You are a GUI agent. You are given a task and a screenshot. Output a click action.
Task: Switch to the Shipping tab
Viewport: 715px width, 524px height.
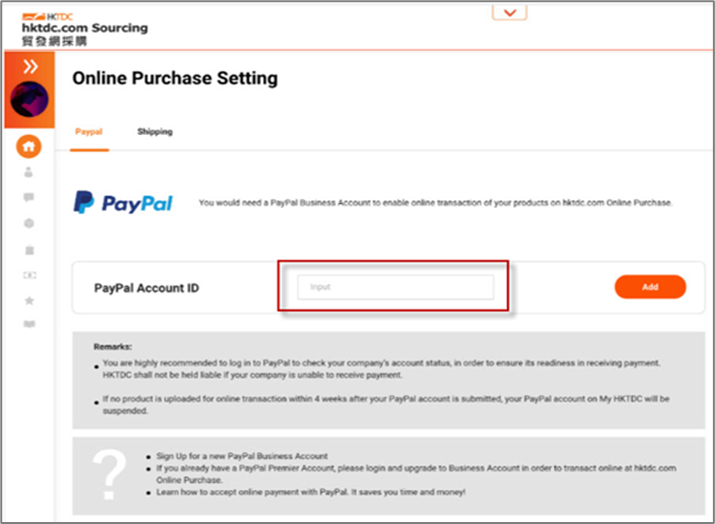tap(155, 132)
